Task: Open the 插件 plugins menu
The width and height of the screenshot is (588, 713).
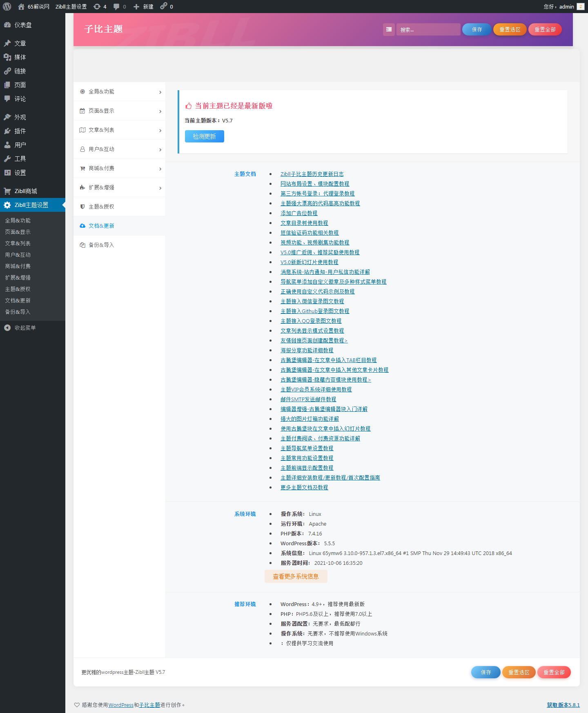Action: [x=33, y=131]
